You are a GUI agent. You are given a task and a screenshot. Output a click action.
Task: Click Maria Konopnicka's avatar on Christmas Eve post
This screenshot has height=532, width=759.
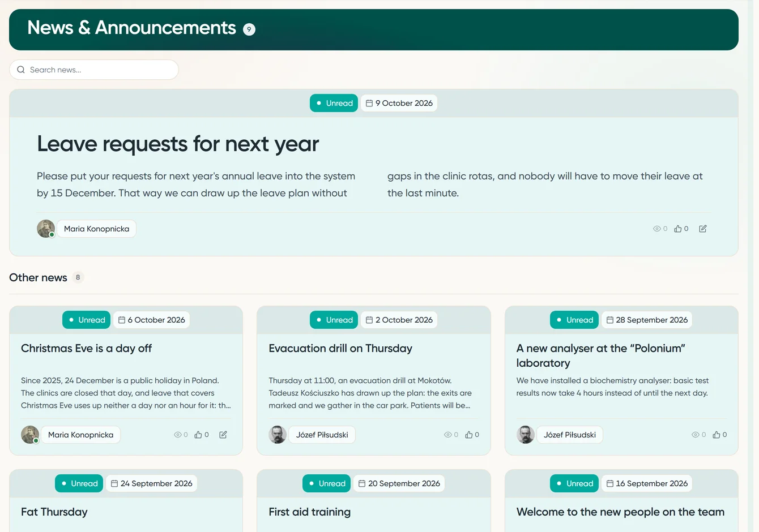(30, 435)
